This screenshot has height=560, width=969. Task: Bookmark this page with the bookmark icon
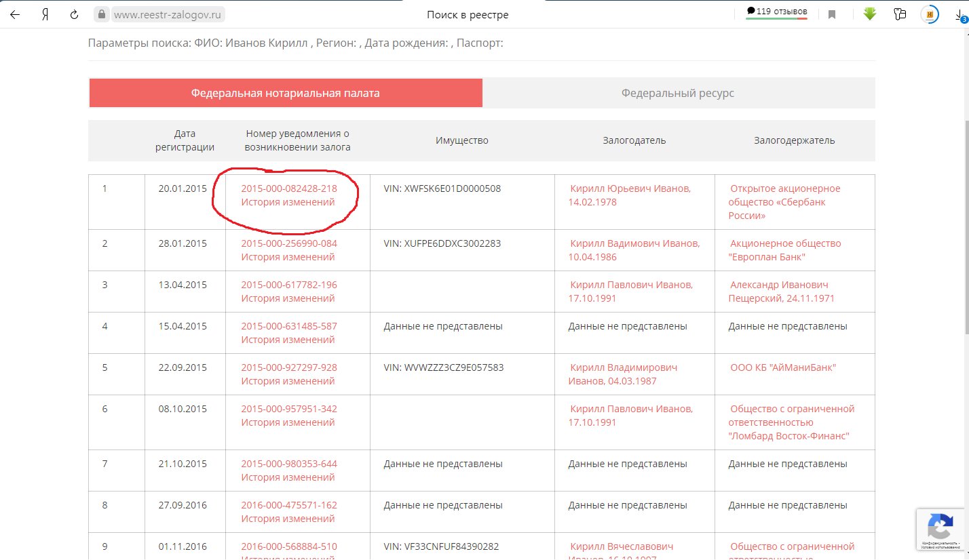(832, 14)
